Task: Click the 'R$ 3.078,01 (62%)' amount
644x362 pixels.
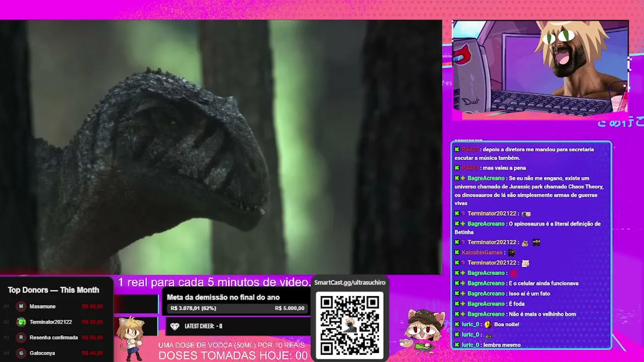Action: coord(193,308)
